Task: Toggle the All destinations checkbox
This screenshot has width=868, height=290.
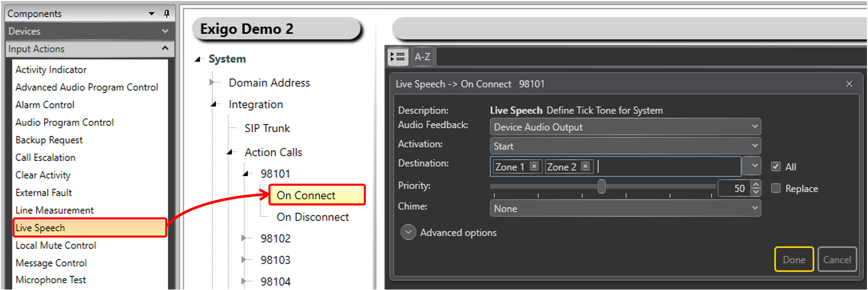Action: [776, 167]
